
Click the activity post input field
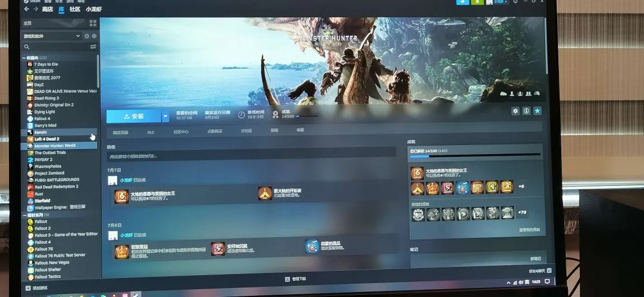[x=252, y=156]
